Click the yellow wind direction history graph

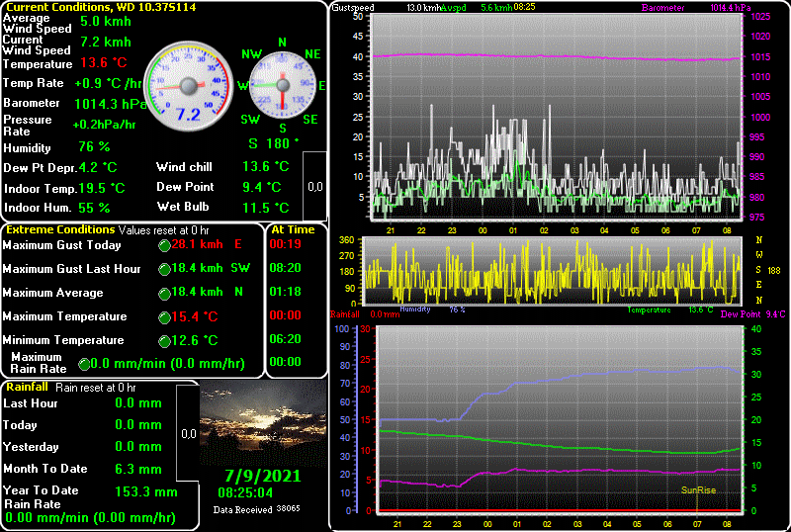(552, 270)
